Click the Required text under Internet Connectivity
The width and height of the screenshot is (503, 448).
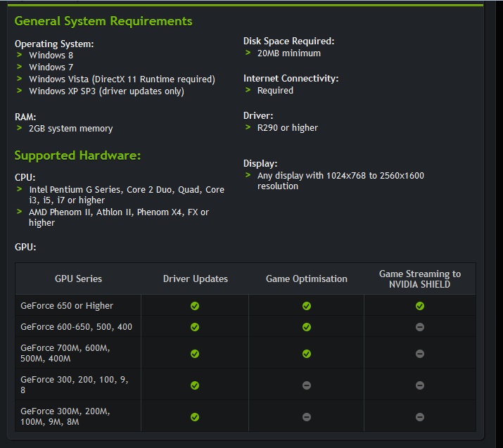coord(275,91)
